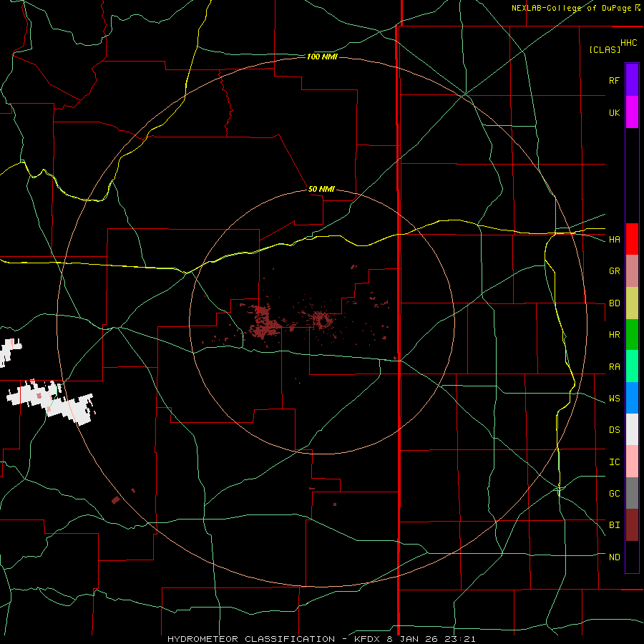
Task: Click the BD legend label
Action: pyautogui.click(x=614, y=303)
